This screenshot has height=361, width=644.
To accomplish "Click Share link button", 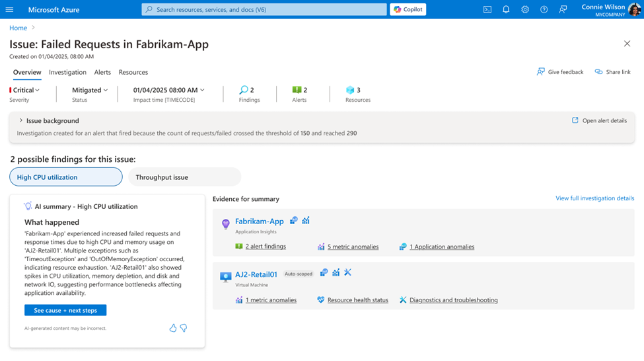I will (612, 72).
